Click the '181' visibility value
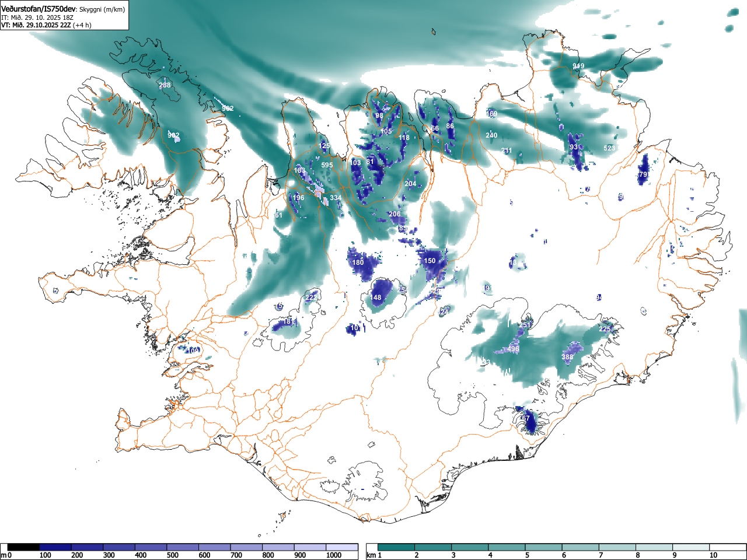 tap(288, 321)
